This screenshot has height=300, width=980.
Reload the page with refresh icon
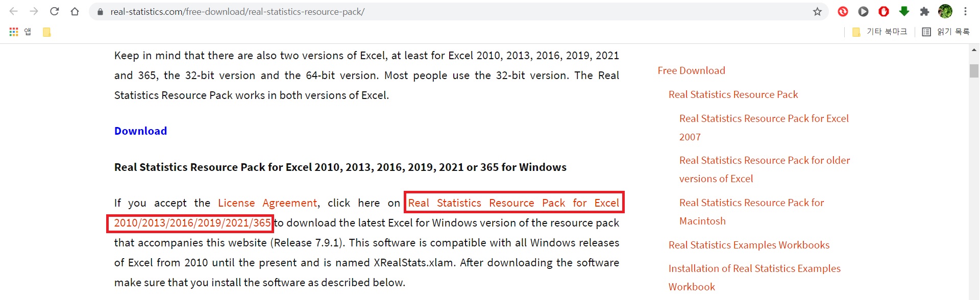pos(55,11)
